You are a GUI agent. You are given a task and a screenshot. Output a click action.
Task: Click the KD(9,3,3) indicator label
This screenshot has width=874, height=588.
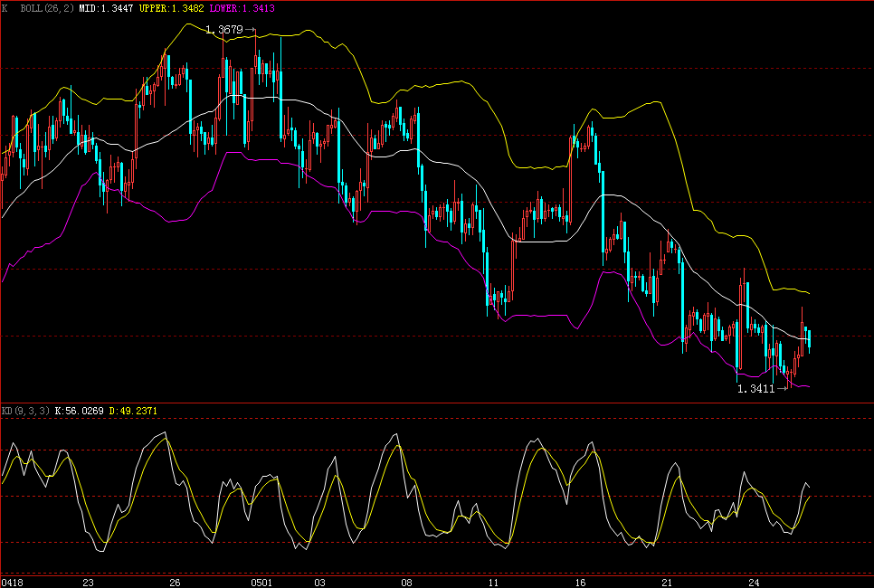(x=25, y=411)
